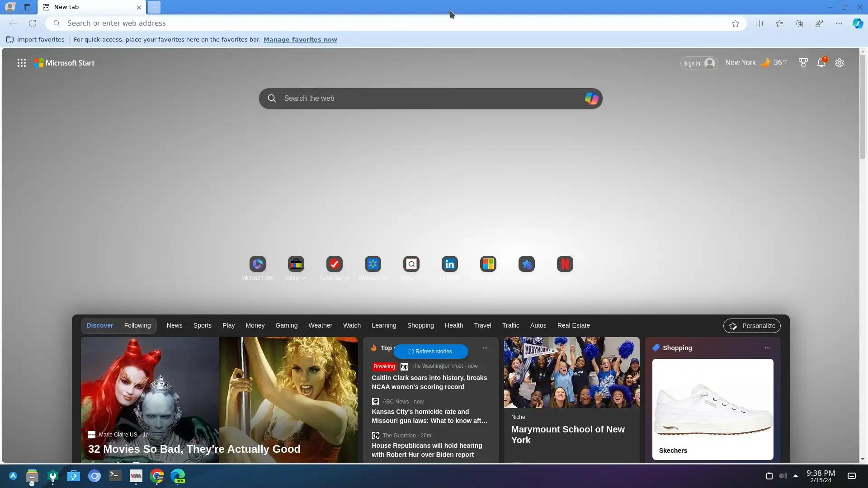Open the Collections toolbar icon

pyautogui.click(x=799, y=23)
